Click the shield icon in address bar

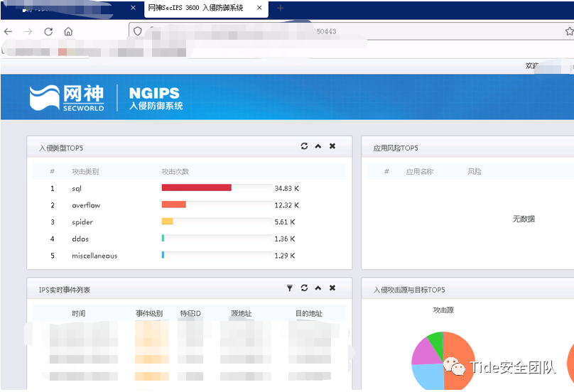pyautogui.click(x=138, y=31)
